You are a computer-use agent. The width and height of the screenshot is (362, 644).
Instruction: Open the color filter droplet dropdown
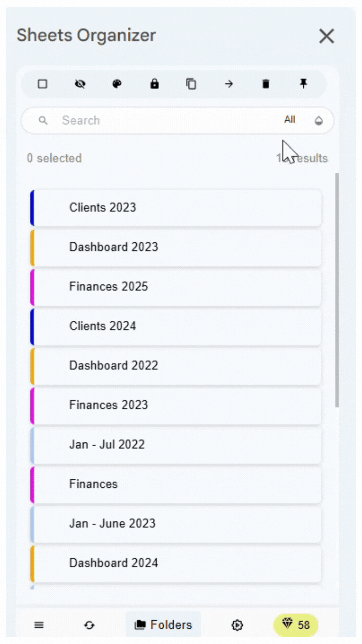318,120
